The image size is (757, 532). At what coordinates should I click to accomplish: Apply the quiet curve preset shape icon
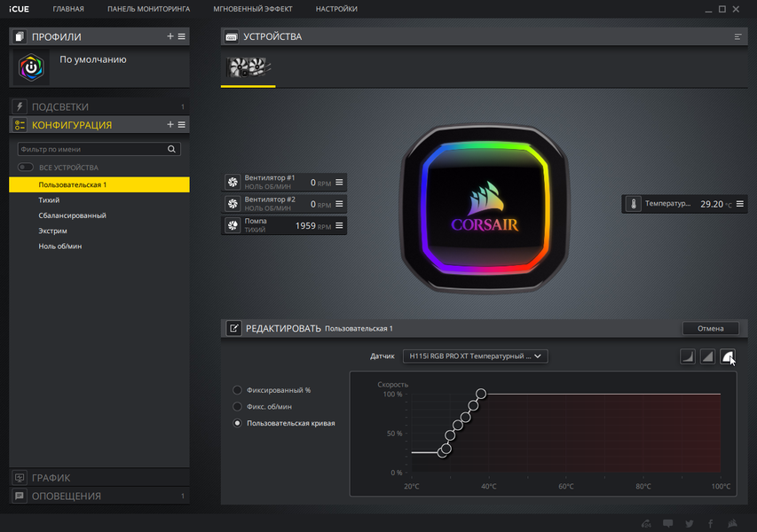click(x=688, y=356)
